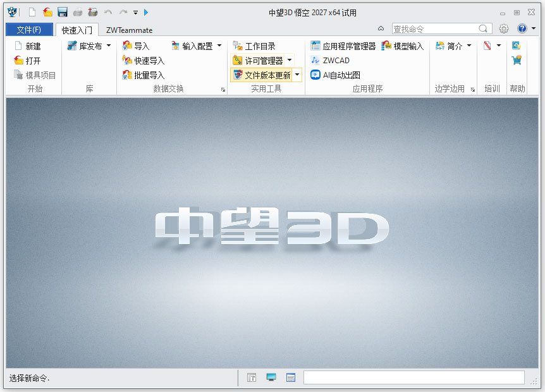
Task: Click the blue play triangle in quick access toolbar
Action: tap(146, 13)
